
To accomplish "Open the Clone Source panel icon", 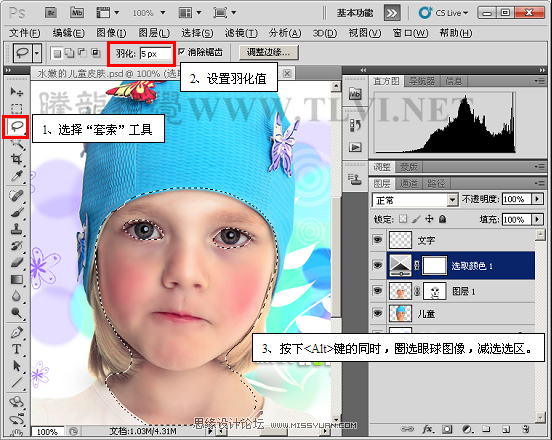I will click(355, 180).
